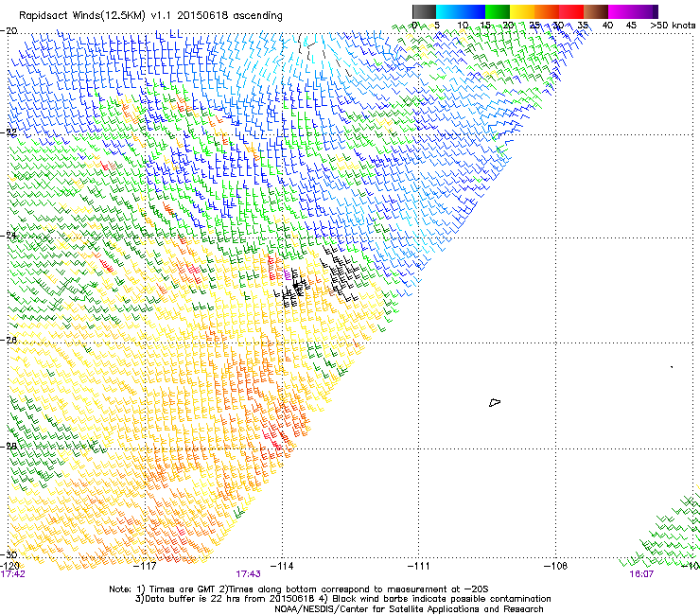The image size is (700, 615).
Task: Click the '-108' longitude label
Action: 555,567
